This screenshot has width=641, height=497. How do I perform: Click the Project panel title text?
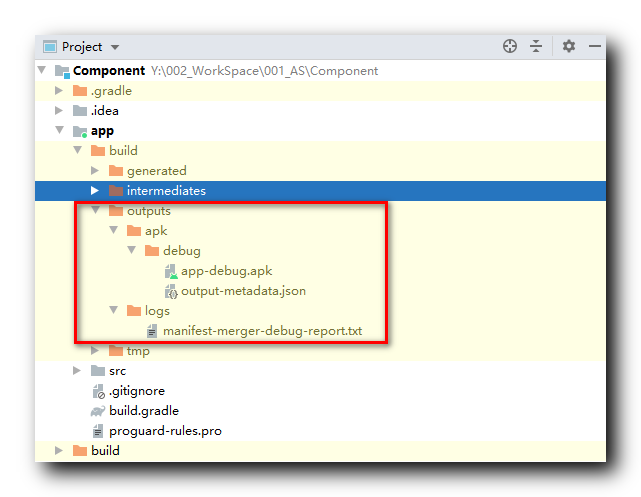click(82, 47)
